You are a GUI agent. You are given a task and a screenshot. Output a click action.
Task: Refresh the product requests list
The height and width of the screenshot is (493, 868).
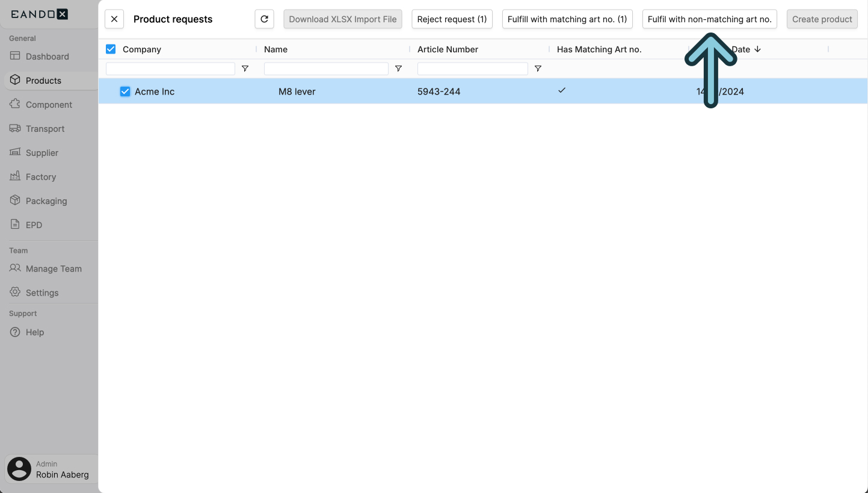coord(264,19)
